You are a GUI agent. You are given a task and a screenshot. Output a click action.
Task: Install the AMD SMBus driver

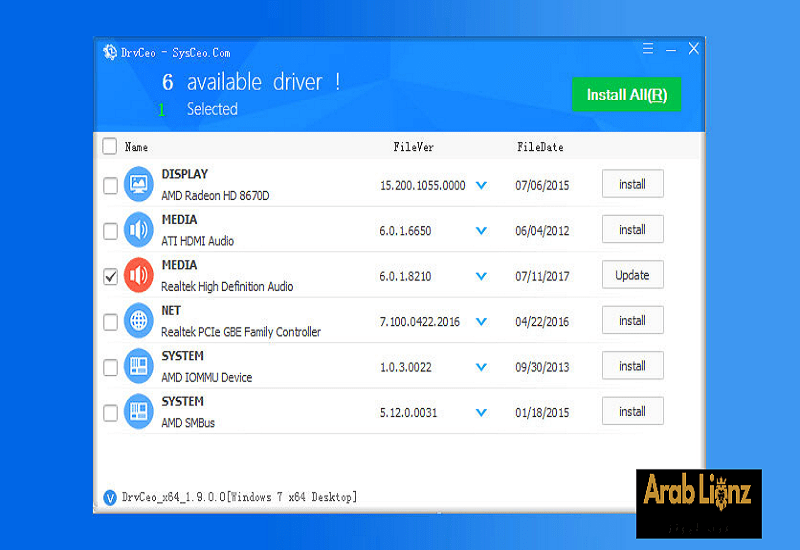(633, 411)
